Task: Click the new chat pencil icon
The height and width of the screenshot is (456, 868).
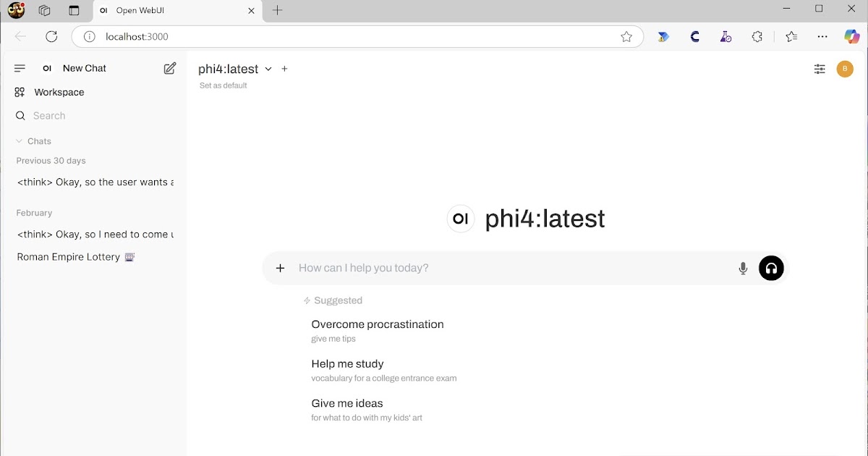Action: coord(170,68)
